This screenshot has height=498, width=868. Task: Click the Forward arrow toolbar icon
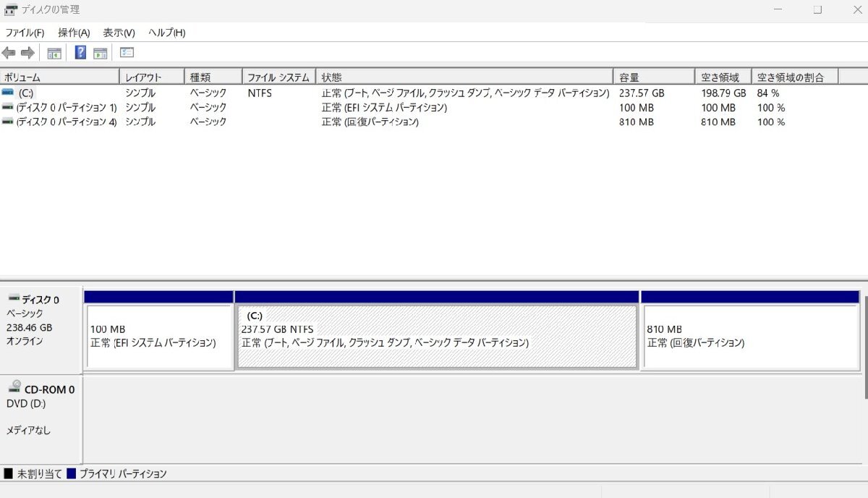click(x=27, y=53)
